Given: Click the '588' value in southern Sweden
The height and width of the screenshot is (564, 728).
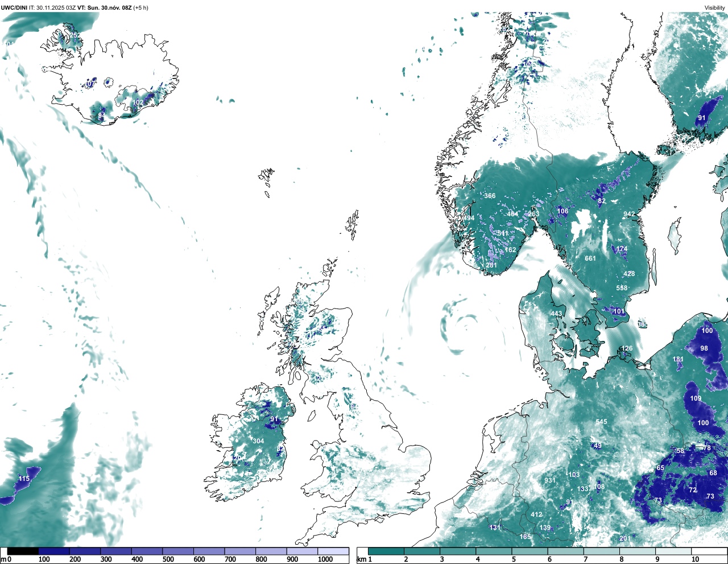Looking at the screenshot, I should coord(622,288).
